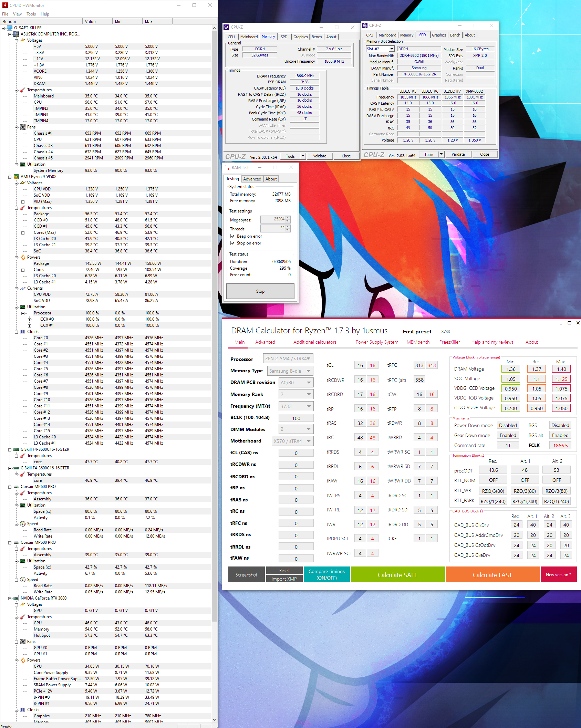Toggle Power Down mode Disabled button
Screen dimensions: 581x728
click(508, 425)
